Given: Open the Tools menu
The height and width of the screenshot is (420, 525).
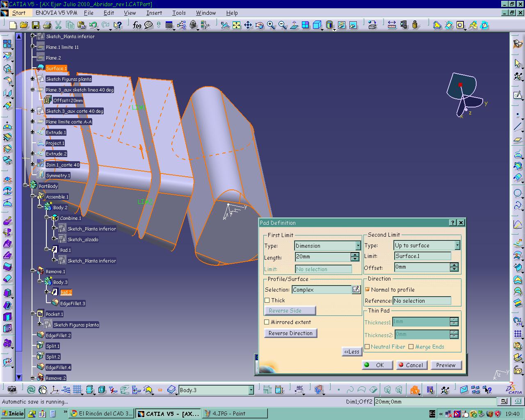Looking at the screenshot, I should [x=179, y=13].
